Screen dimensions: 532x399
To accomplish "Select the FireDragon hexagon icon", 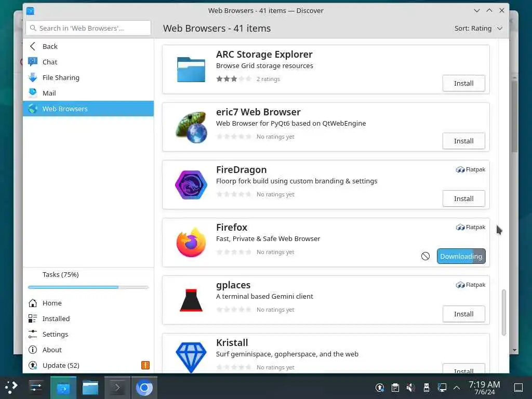I will point(191,185).
